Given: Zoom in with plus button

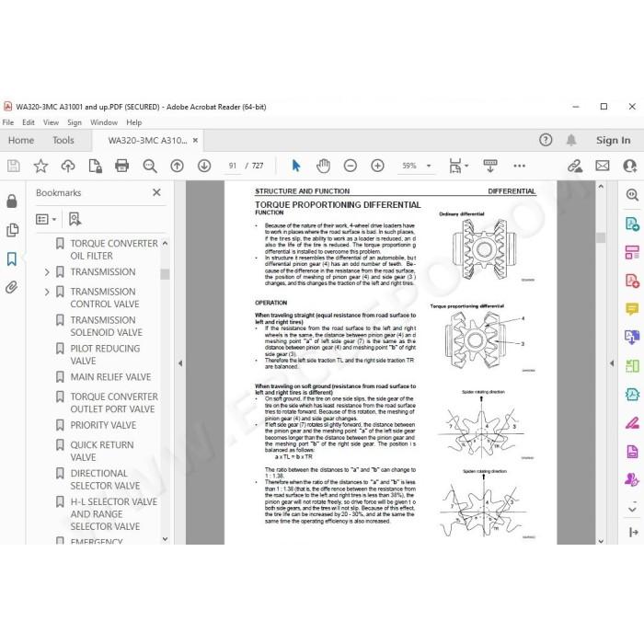Looking at the screenshot, I should pos(377,166).
